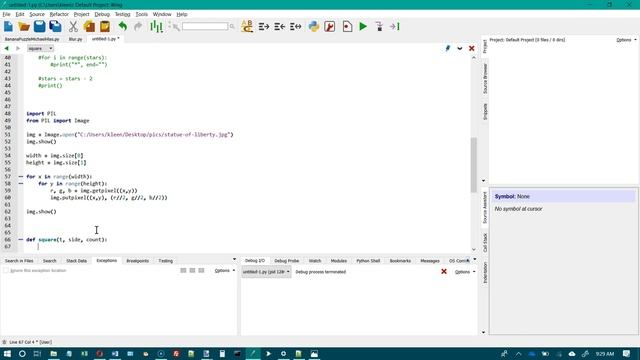Redo edit with grey arrow icon
The width and height of the screenshot is (640, 360).
[138, 27]
